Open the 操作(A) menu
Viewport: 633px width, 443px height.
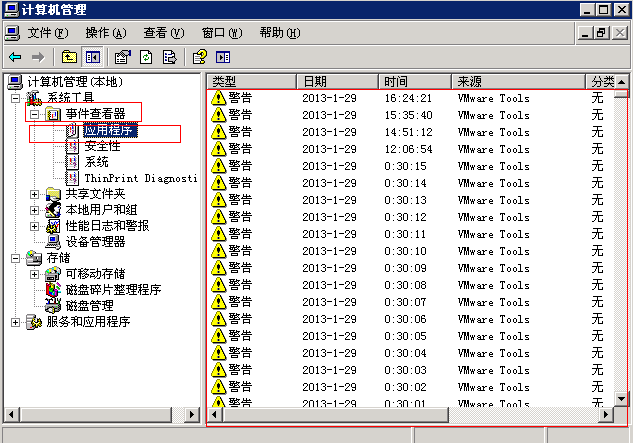[106, 33]
